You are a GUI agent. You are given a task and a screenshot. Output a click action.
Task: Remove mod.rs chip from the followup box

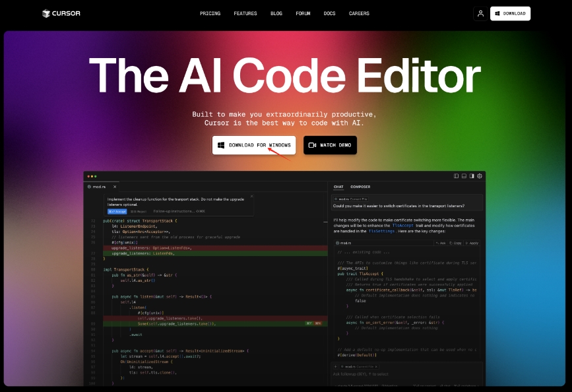(x=376, y=366)
